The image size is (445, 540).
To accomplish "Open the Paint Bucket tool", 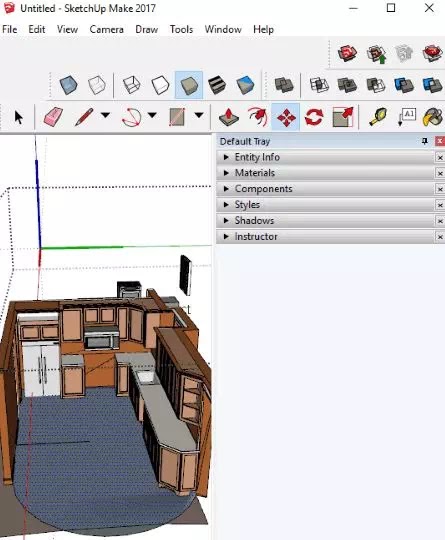I will pos(433,117).
